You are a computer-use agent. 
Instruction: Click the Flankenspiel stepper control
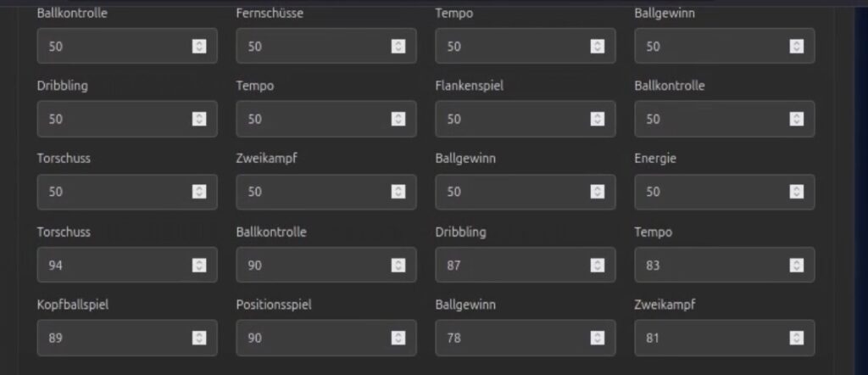(x=597, y=120)
